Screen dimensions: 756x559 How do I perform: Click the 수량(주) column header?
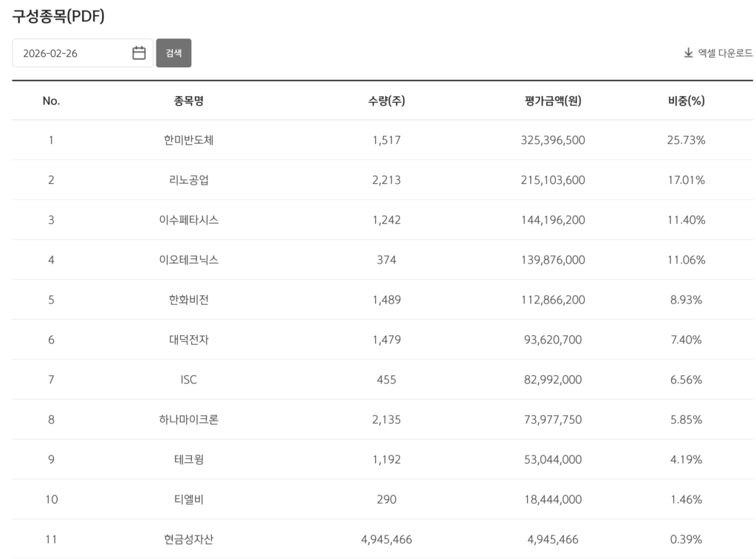pyautogui.click(x=386, y=101)
